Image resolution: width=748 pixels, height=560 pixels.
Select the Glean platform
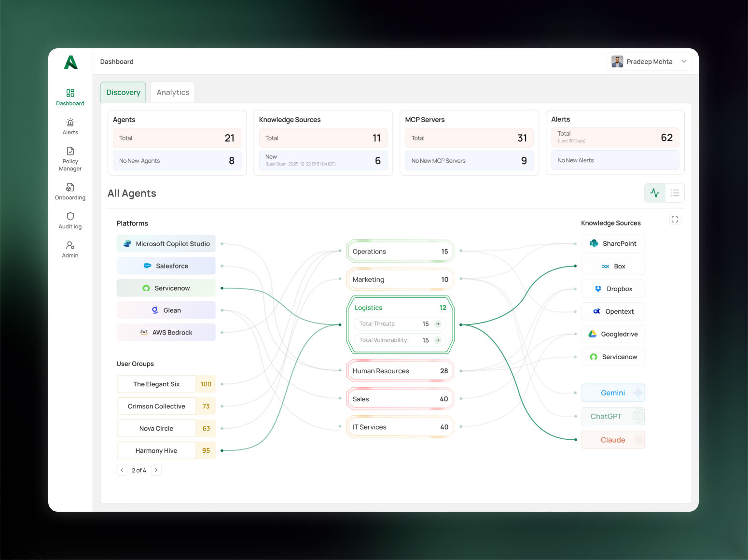166,310
